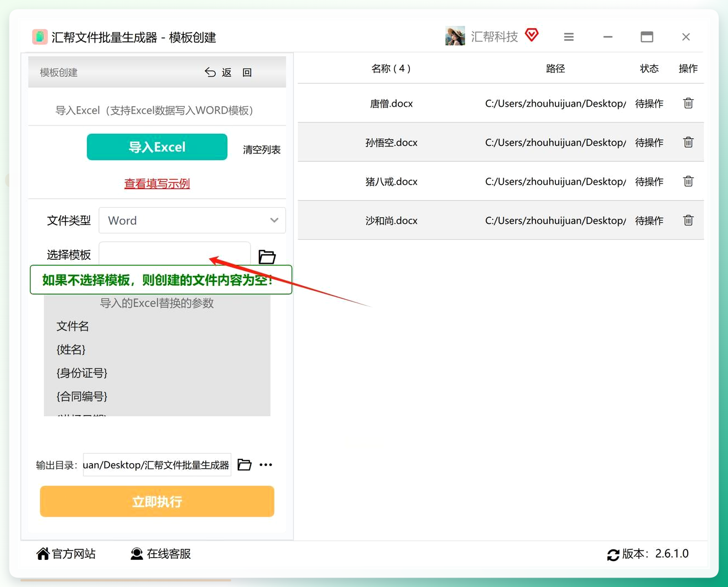Viewport: 728px width, 587px height.
Task: Click the red VIP diamond icon
Action: tap(532, 35)
